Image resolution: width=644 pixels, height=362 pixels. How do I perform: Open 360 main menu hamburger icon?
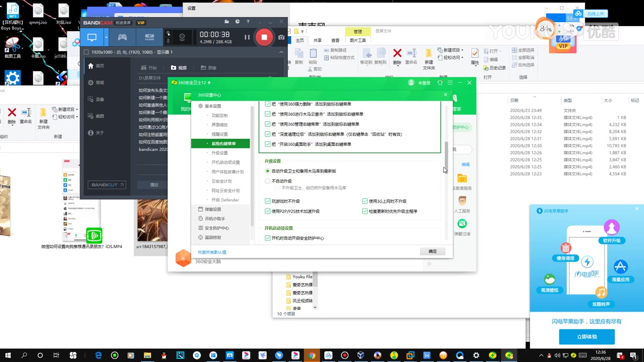click(x=450, y=82)
